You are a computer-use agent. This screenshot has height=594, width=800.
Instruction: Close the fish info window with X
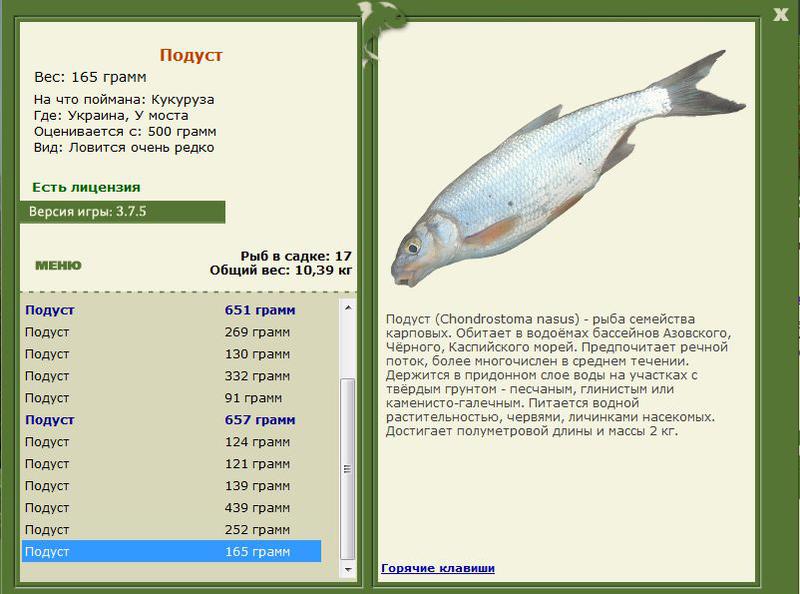tap(781, 14)
